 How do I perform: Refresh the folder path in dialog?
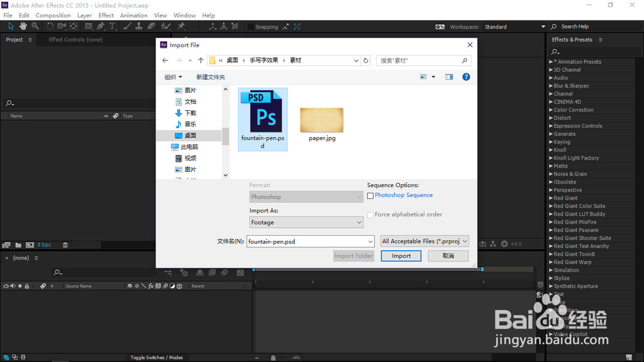(x=366, y=61)
